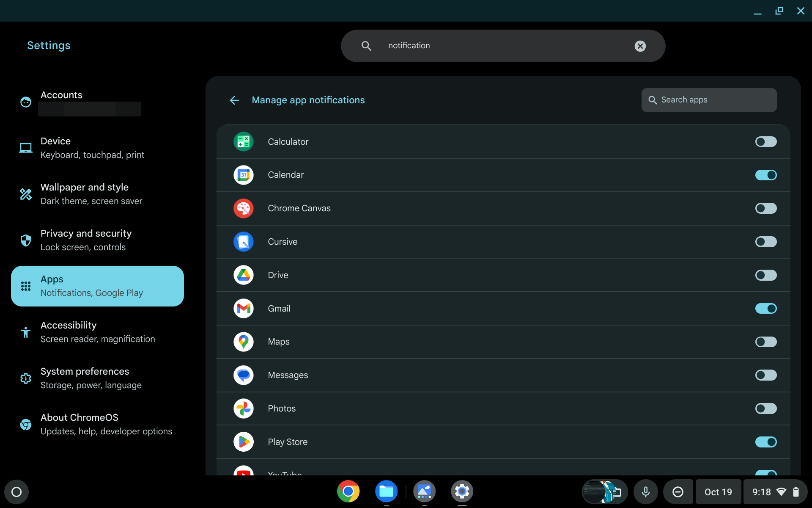This screenshot has height=508, width=812.
Task: Open the Device settings section
Action: pos(97,148)
